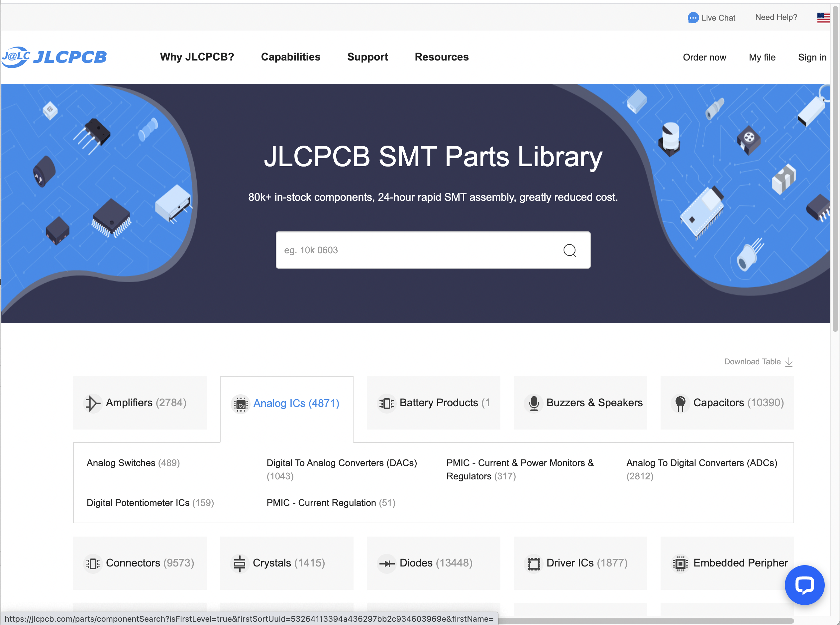Select the Connectors (9573) category
840x625 pixels.
coord(140,563)
